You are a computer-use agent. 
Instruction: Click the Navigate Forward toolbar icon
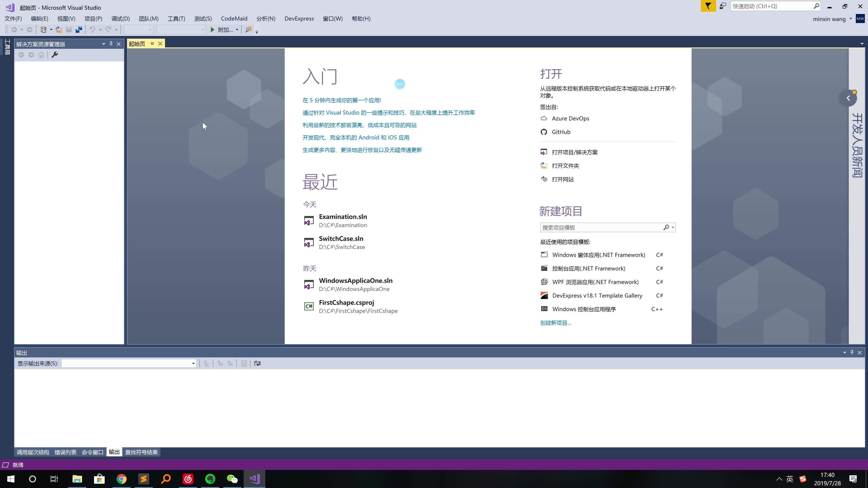click(30, 30)
